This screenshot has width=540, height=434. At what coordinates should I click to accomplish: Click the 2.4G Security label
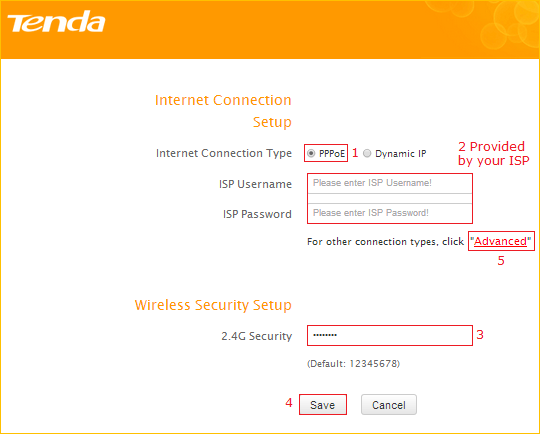pos(257,336)
